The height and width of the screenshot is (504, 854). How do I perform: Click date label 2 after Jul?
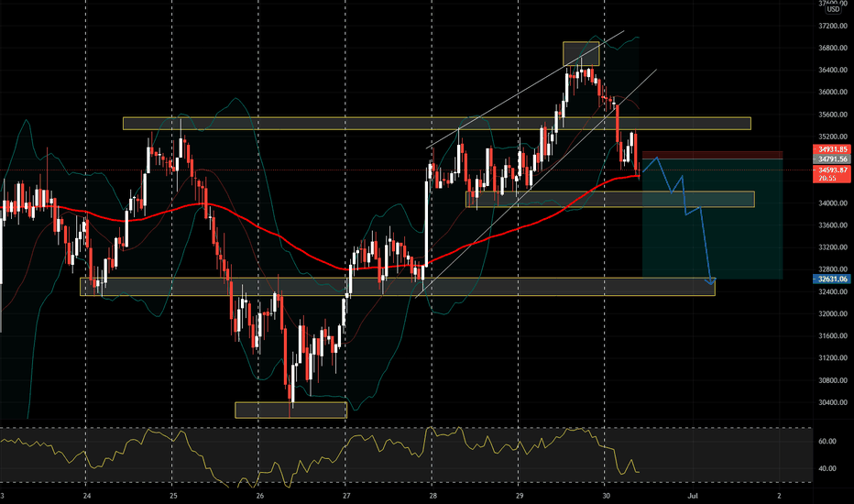click(779, 496)
